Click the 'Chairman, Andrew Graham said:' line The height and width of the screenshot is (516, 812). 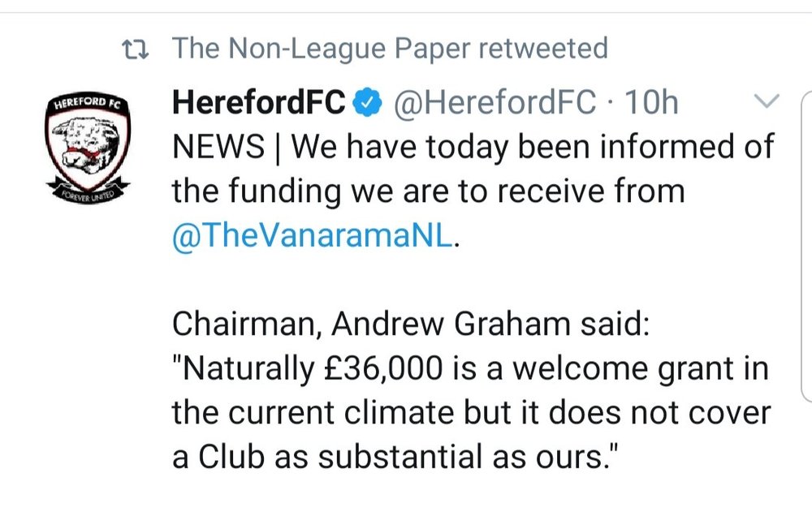(411, 325)
